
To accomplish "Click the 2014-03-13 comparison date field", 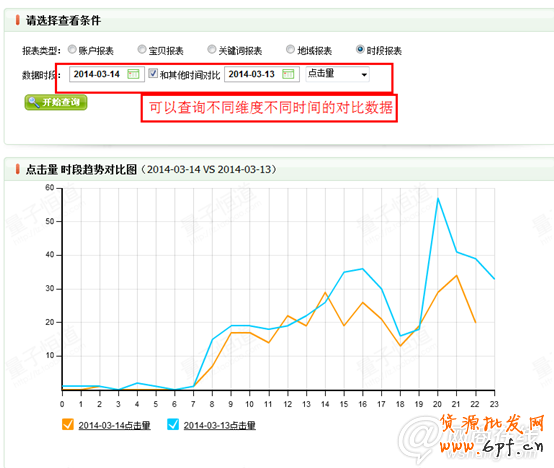I will (x=262, y=74).
